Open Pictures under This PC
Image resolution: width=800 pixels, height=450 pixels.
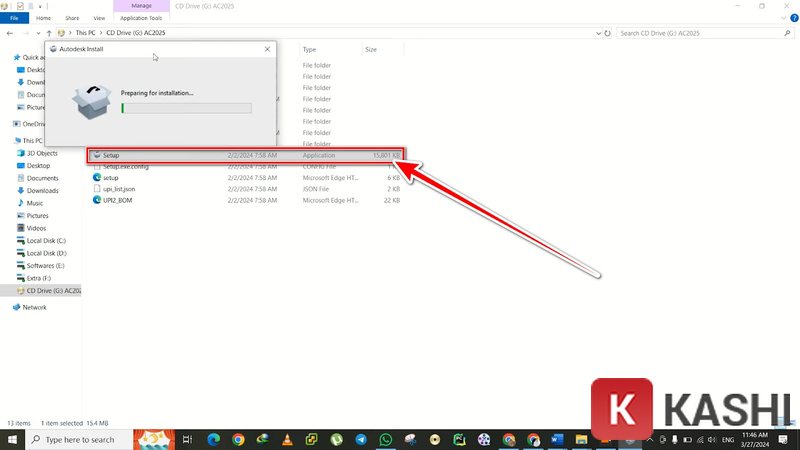click(37, 215)
